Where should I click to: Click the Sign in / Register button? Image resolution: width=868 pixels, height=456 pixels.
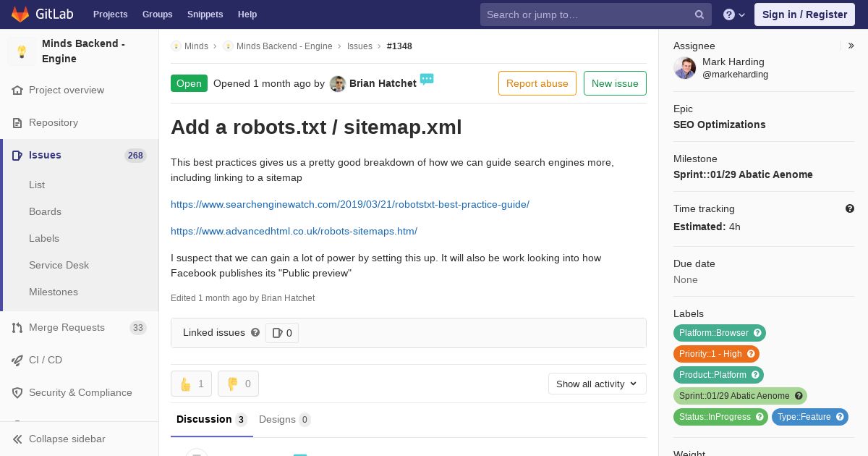[804, 14]
